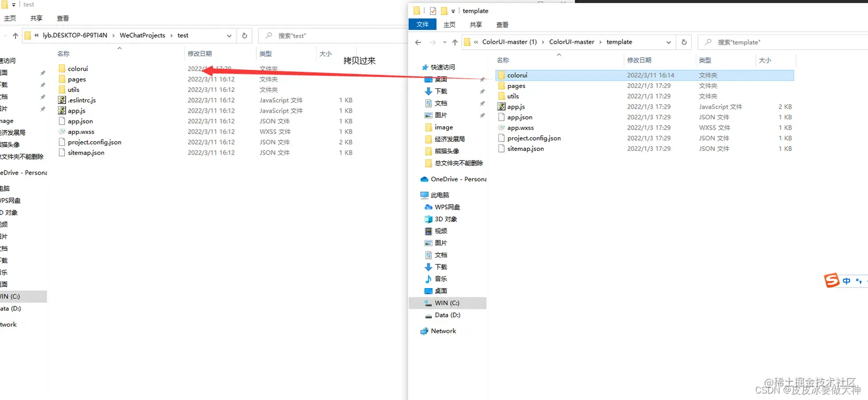Click app.wxss file icon in template window
Screen dimensions: 868x400
click(x=501, y=127)
